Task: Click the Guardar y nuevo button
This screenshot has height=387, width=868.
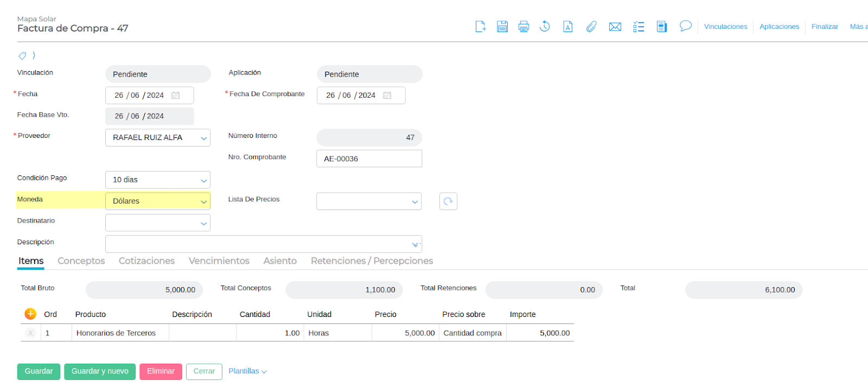Action: [x=100, y=371]
